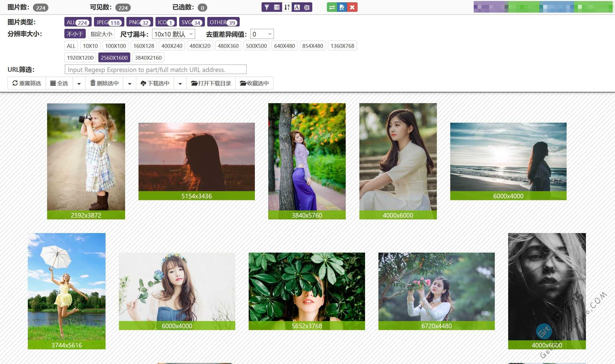615x364 pixels.
Task: Open the 尺寸漏斗 10x10 默认 dropdown
Action: 173,34
